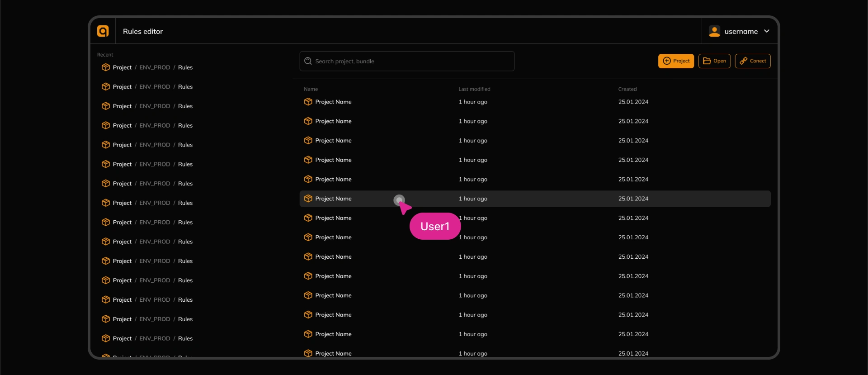
Task: Click the Last modified column header
Action: click(474, 89)
